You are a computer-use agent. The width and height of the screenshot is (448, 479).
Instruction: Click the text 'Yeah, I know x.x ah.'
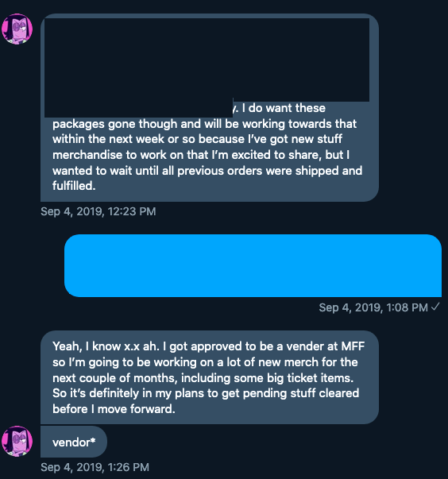[106, 346]
